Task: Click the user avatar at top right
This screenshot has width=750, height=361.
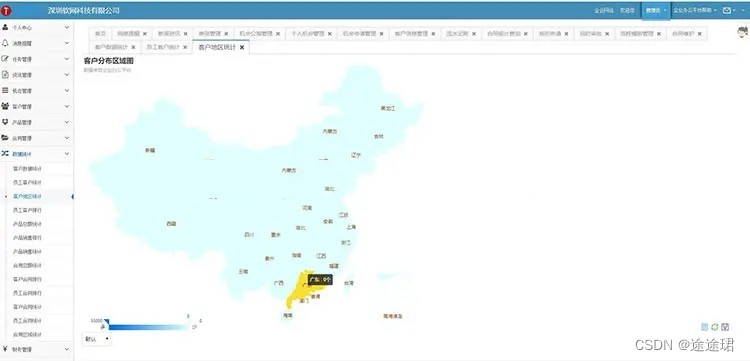Action: (742, 32)
